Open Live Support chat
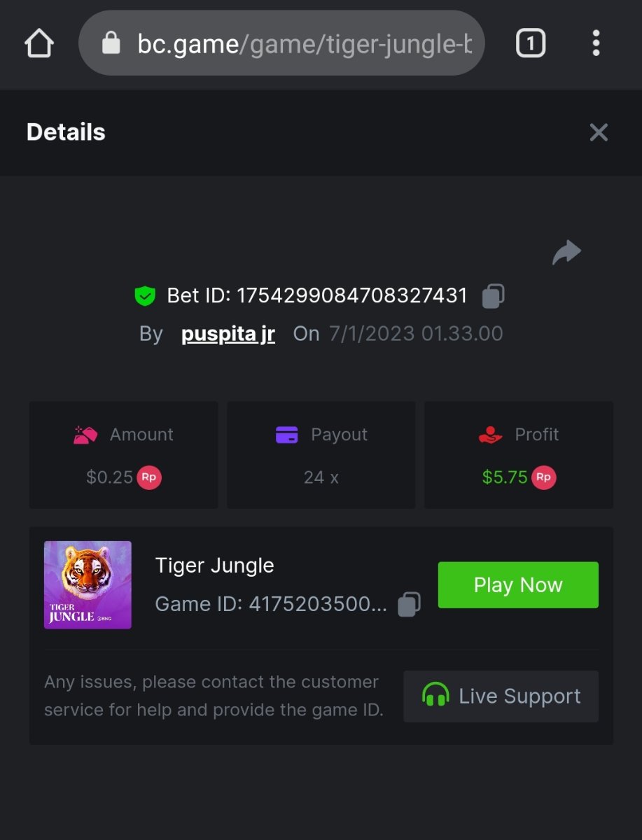This screenshot has width=642, height=840. [x=501, y=696]
